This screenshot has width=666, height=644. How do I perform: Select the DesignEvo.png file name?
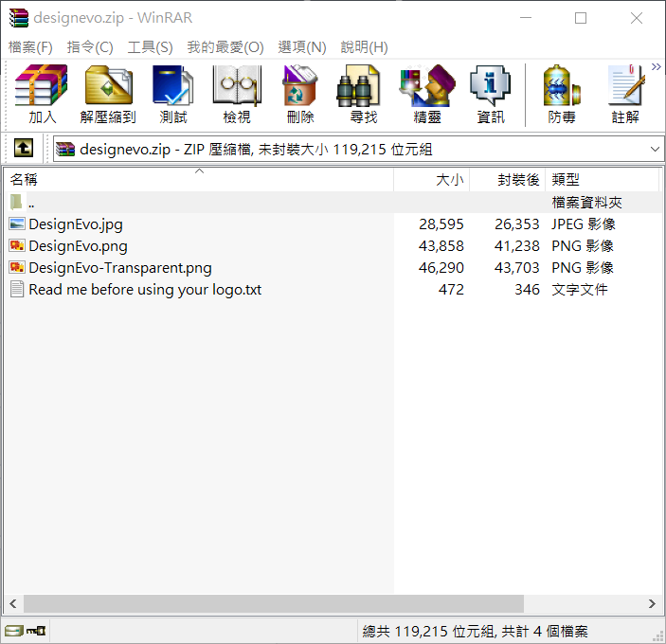click(x=78, y=246)
